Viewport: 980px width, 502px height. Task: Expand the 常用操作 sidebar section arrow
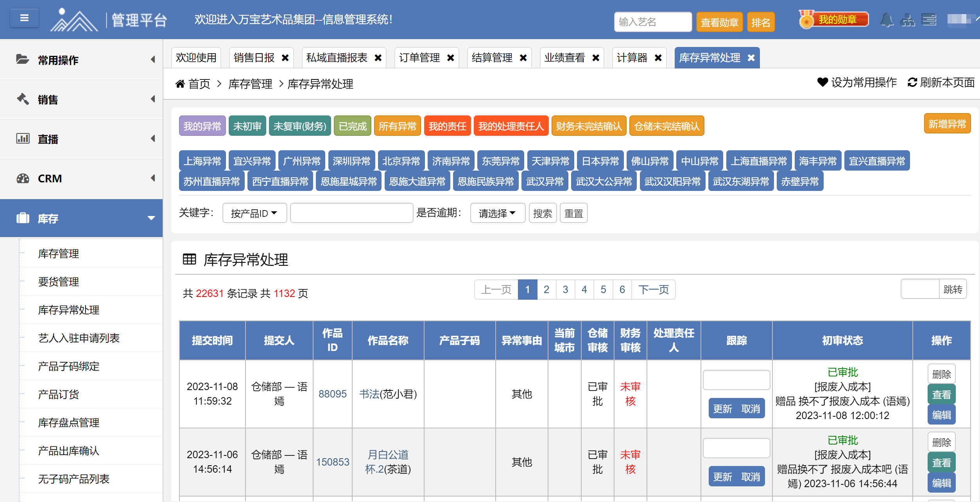153,59
